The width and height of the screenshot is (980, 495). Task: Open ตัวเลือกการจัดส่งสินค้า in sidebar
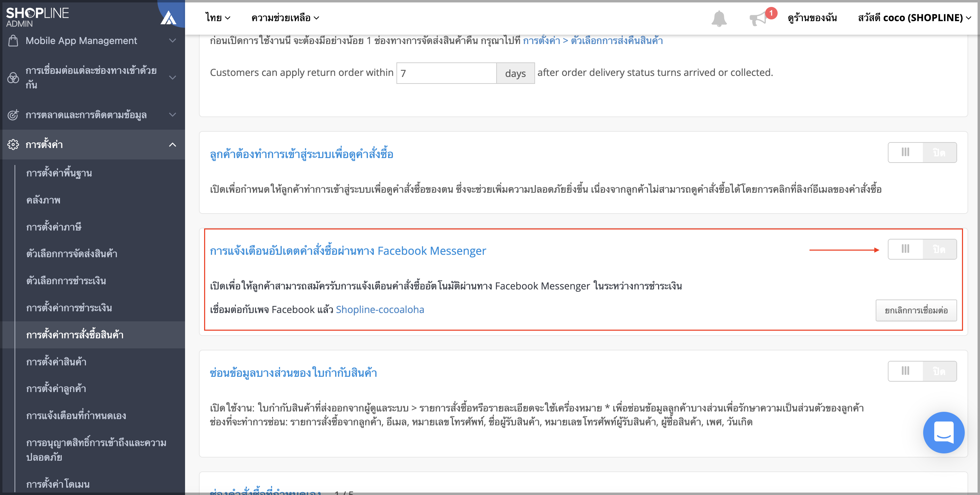tap(71, 254)
